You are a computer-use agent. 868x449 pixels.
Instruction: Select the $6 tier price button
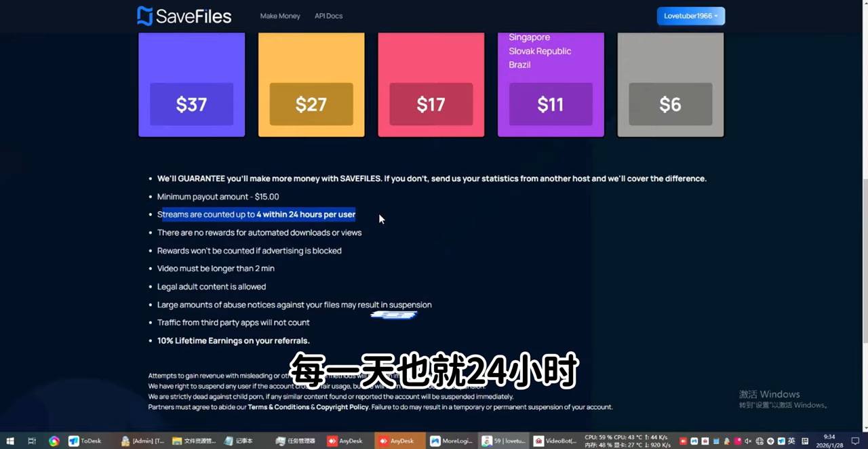pos(670,104)
